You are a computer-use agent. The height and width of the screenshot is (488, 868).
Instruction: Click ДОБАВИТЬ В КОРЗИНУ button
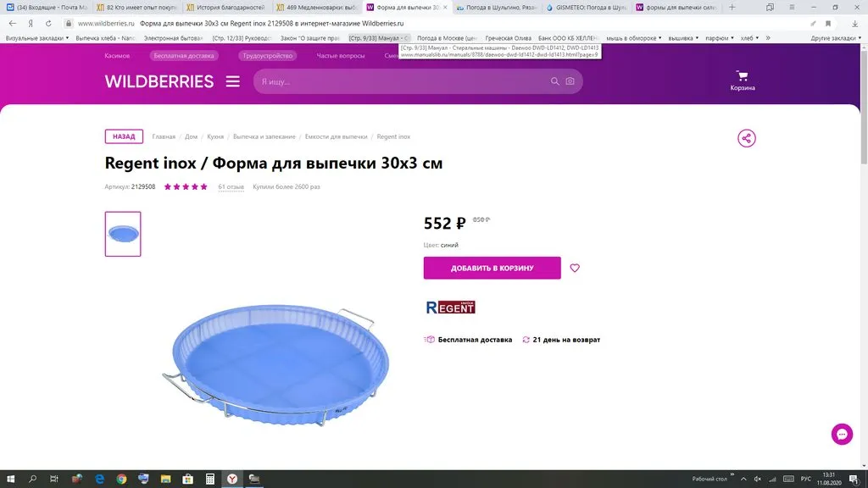coord(492,268)
